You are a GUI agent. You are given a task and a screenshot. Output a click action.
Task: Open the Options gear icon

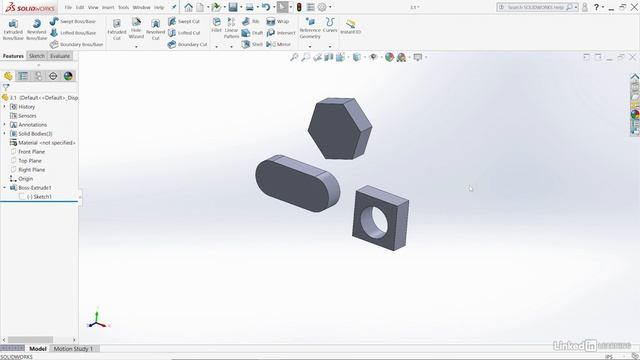coord(322,7)
